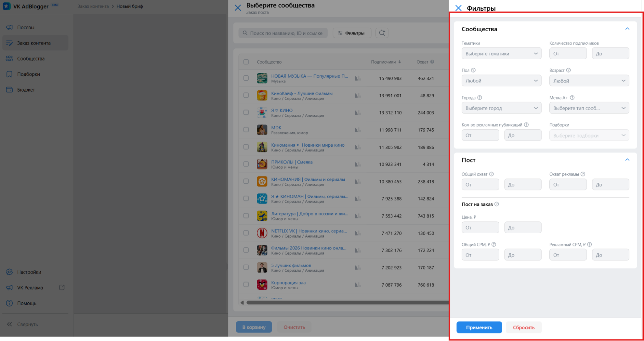Click the statistics bar icon for MDK
The width and height of the screenshot is (644, 341).
(x=358, y=130)
